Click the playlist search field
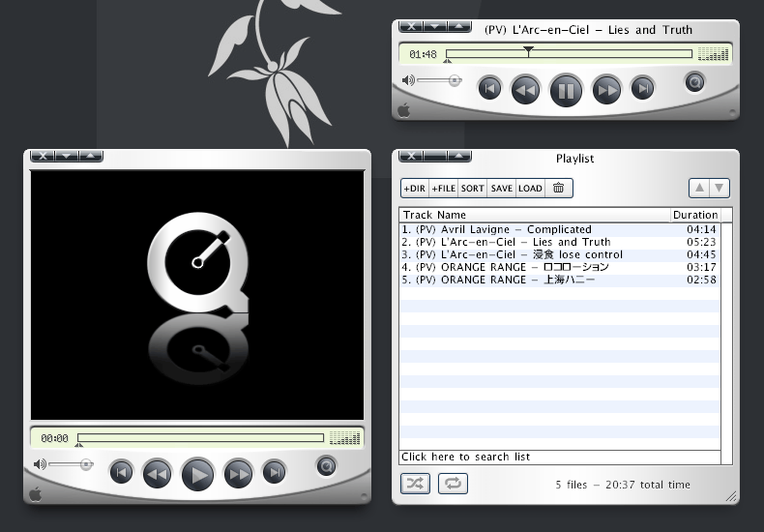Screen dimensions: 764x532 [560, 457]
